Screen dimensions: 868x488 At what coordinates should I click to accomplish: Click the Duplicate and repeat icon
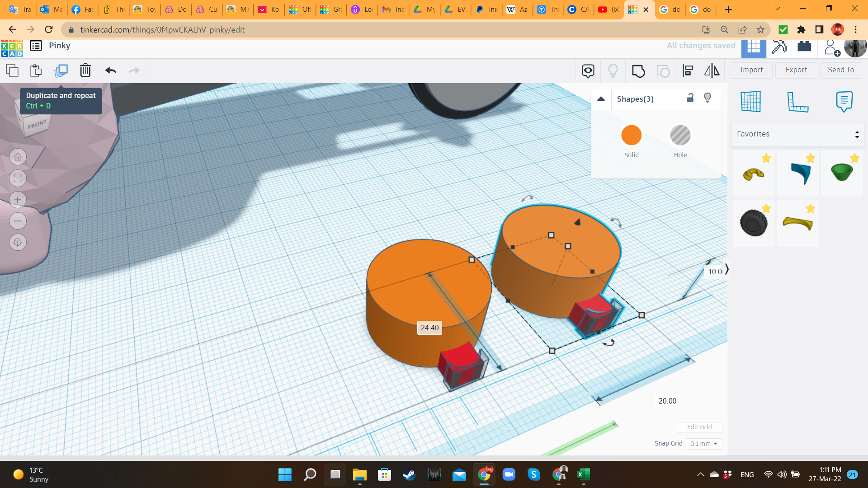click(x=61, y=70)
